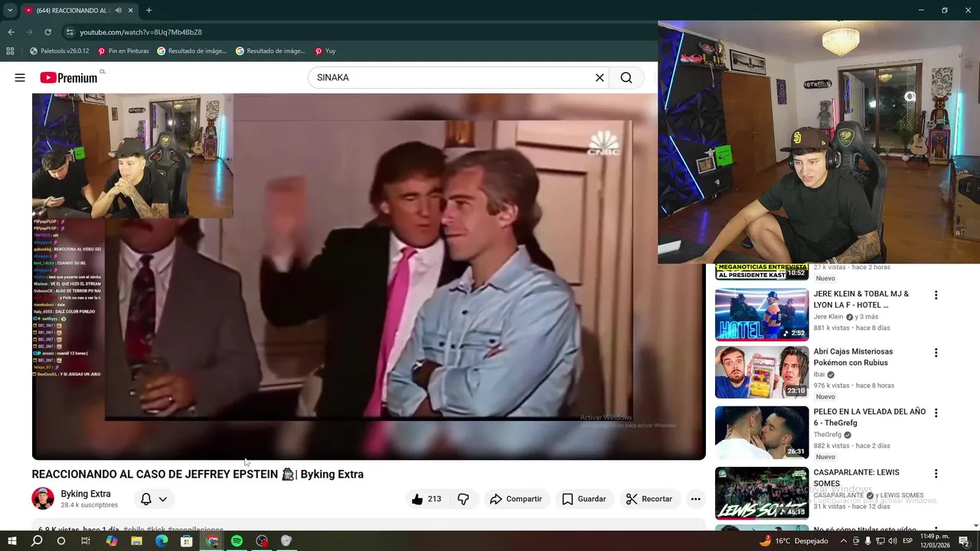The height and width of the screenshot is (551, 980).
Task: Reload the page with the refresh icon
Action: [x=47, y=32]
